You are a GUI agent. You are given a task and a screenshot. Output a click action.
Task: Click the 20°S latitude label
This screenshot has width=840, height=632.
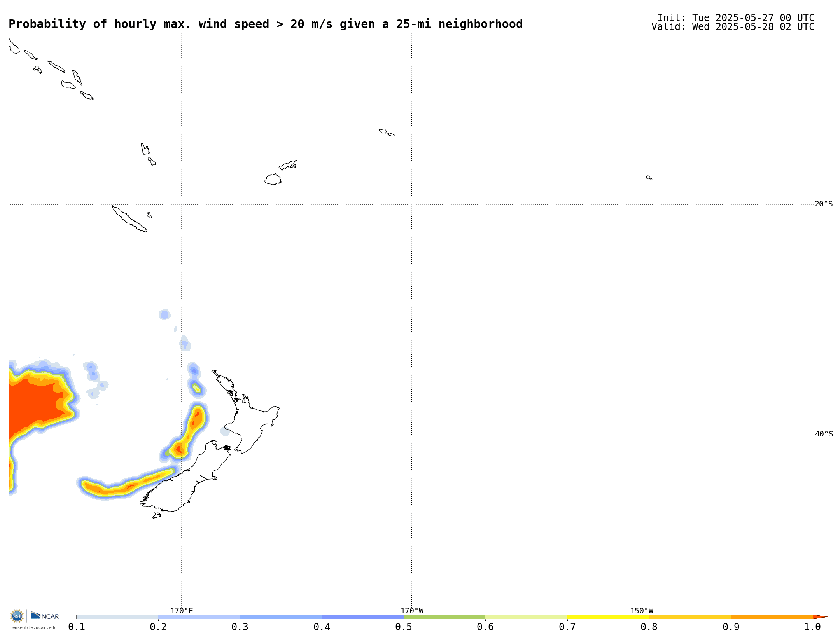824,204
